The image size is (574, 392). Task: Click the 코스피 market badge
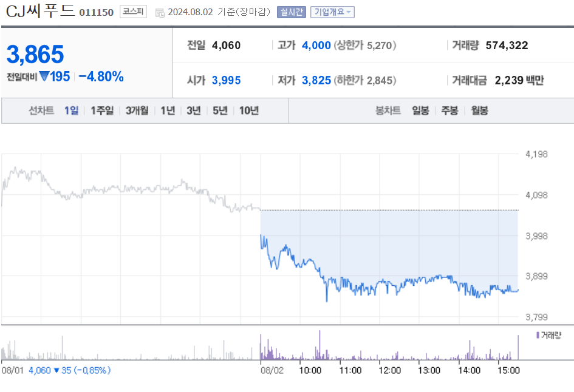(132, 11)
